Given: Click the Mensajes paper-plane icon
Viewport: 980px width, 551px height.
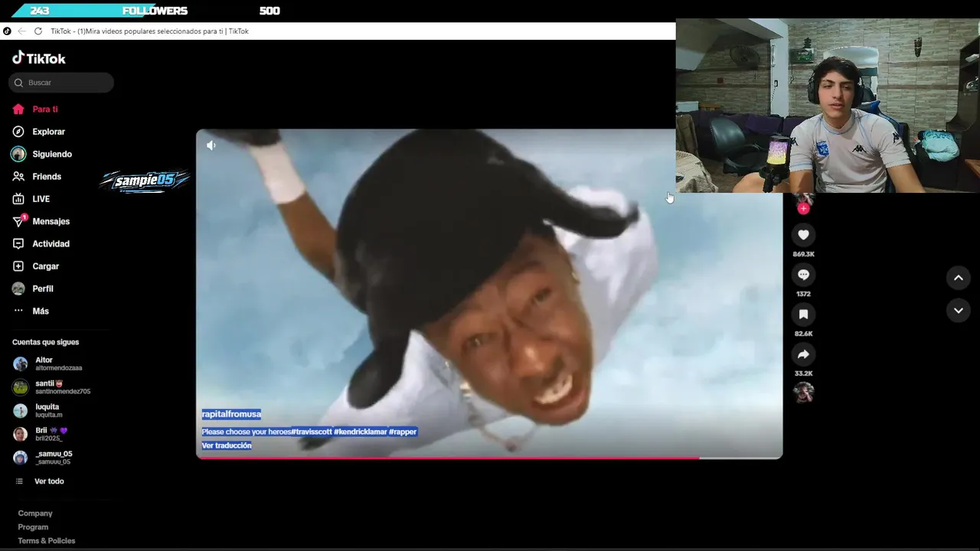Looking at the screenshot, I should click(x=18, y=221).
